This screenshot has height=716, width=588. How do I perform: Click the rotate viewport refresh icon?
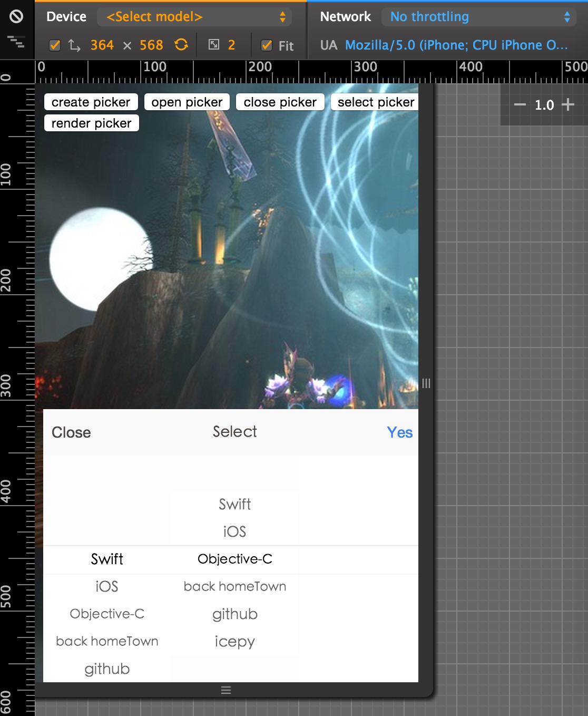pos(181,45)
